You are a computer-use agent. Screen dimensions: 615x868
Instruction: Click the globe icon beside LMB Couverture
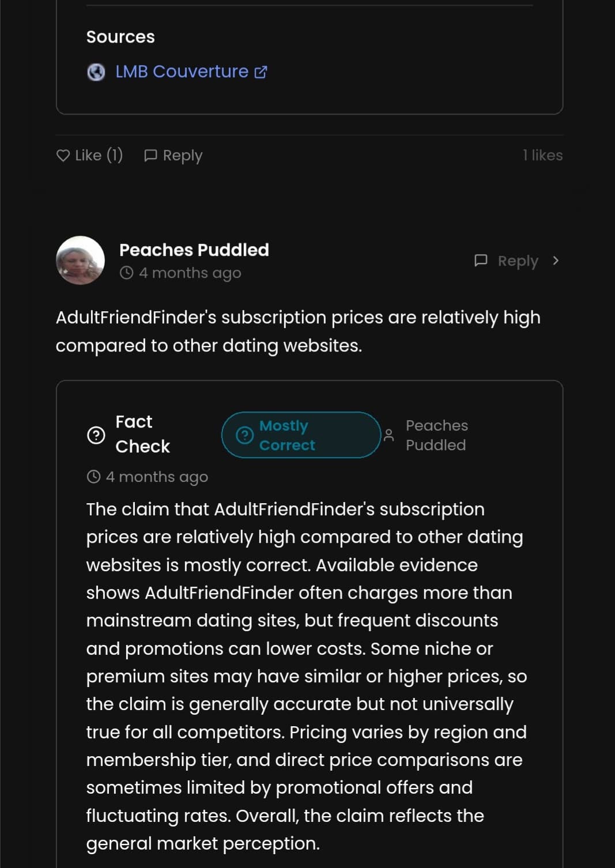(x=96, y=72)
